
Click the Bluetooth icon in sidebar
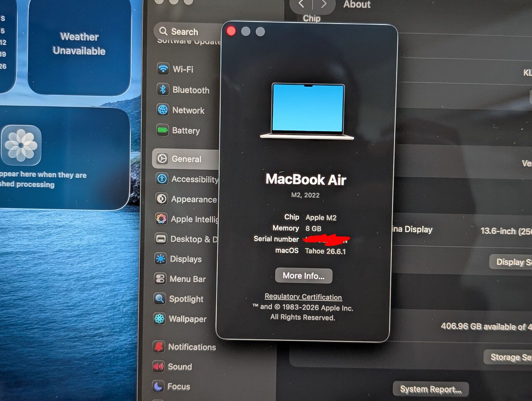click(163, 89)
